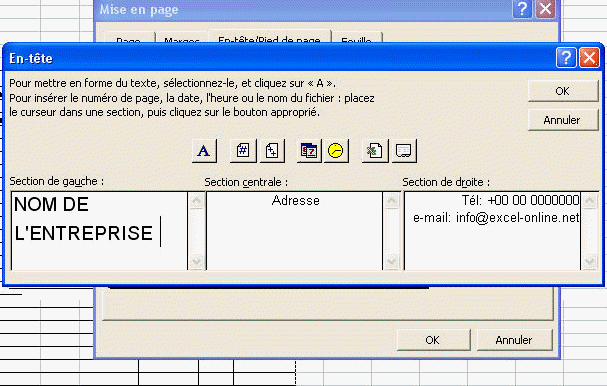Click inside the Section de droite text box
Viewport: 607px width, 386px height.
click(x=492, y=231)
